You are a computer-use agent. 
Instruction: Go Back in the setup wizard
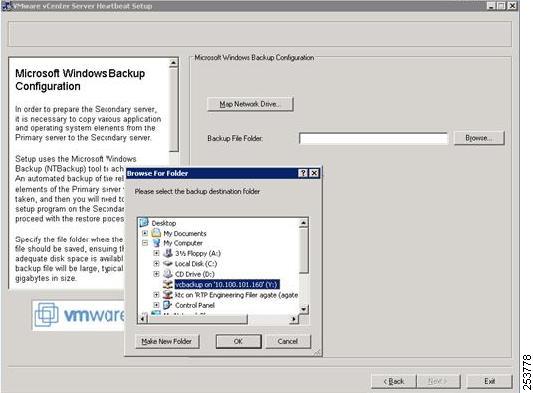394,381
